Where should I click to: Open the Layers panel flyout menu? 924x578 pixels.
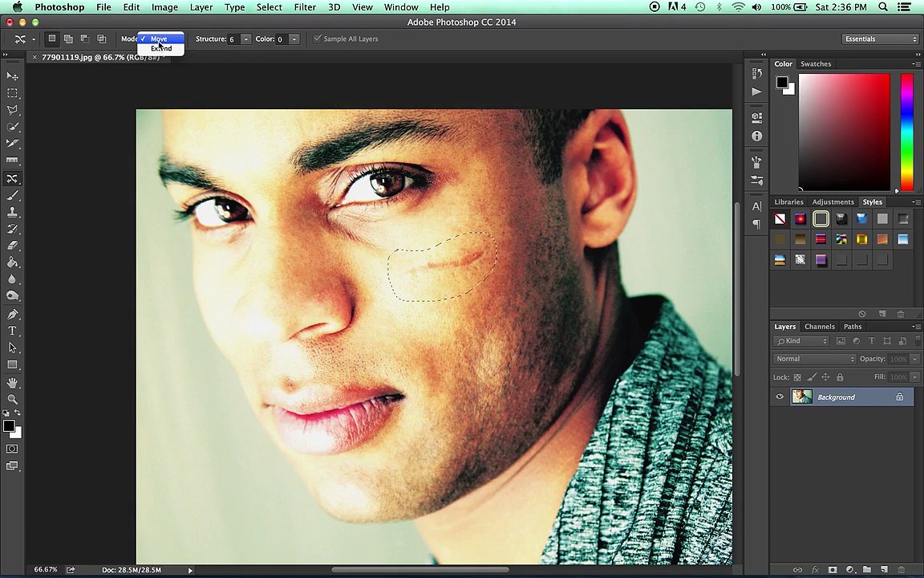(916, 326)
